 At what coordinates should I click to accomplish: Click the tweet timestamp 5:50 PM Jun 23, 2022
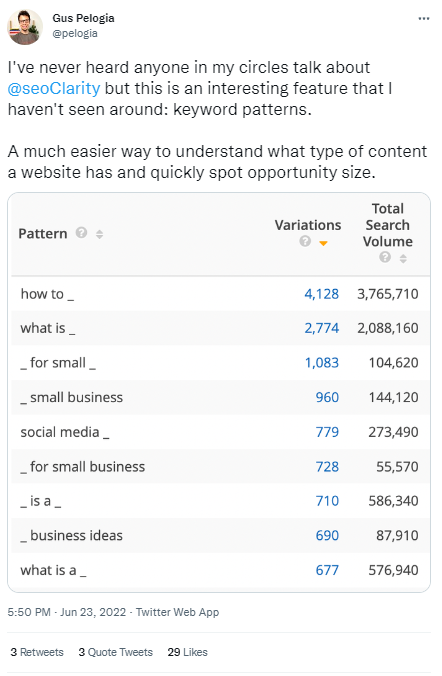point(67,612)
